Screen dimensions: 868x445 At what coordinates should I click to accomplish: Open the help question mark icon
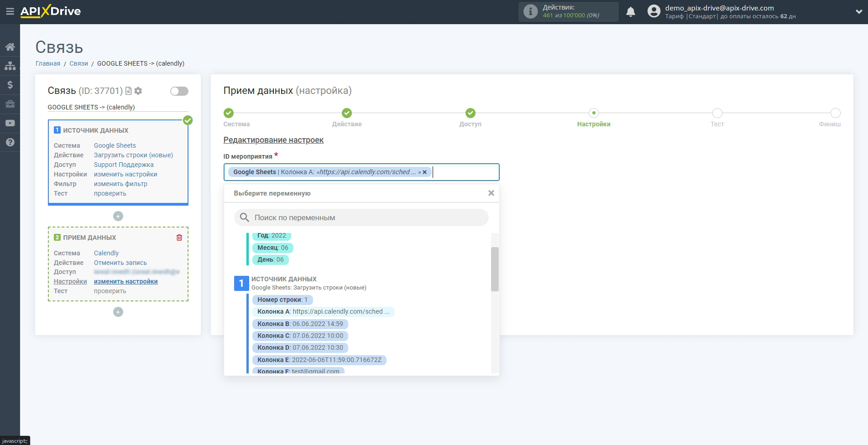tap(10, 142)
